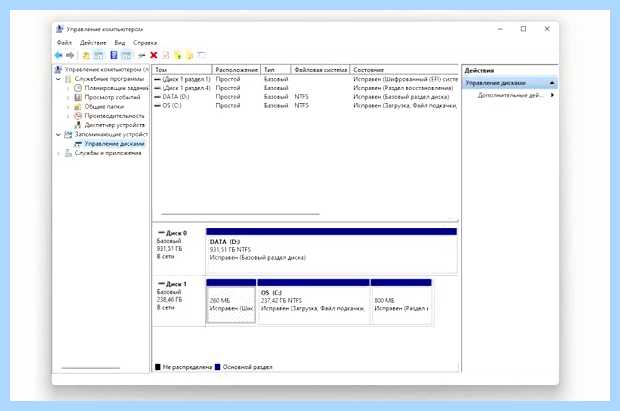Click the Общие папки folder icon
Screen dimensions: 620x411
pos(78,107)
